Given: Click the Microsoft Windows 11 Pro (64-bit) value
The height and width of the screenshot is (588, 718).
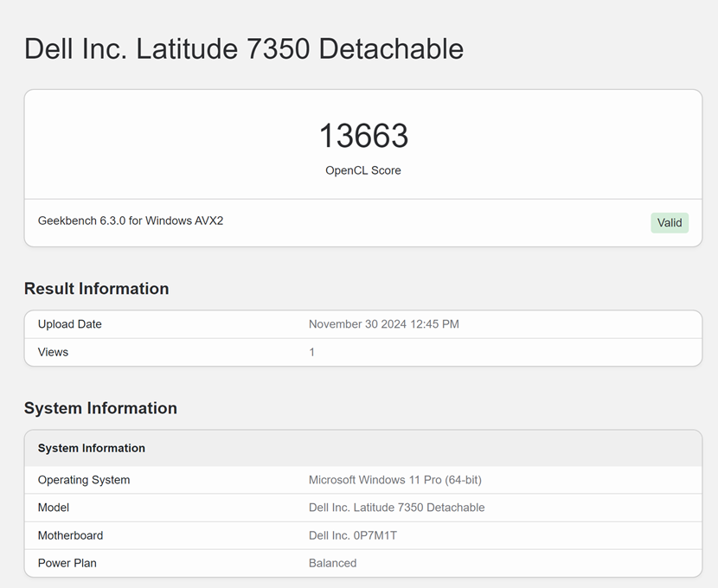Looking at the screenshot, I should (395, 480).
